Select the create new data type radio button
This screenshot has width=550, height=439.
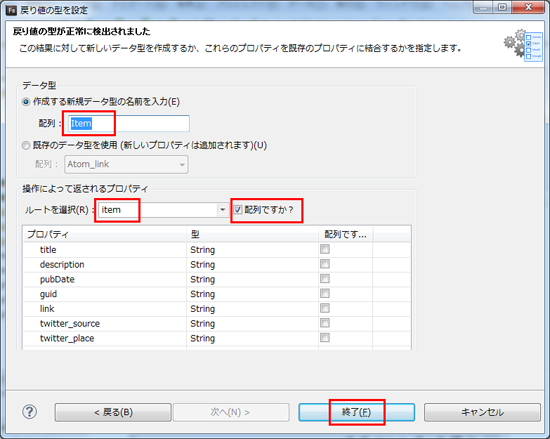(x=26, y=102)
